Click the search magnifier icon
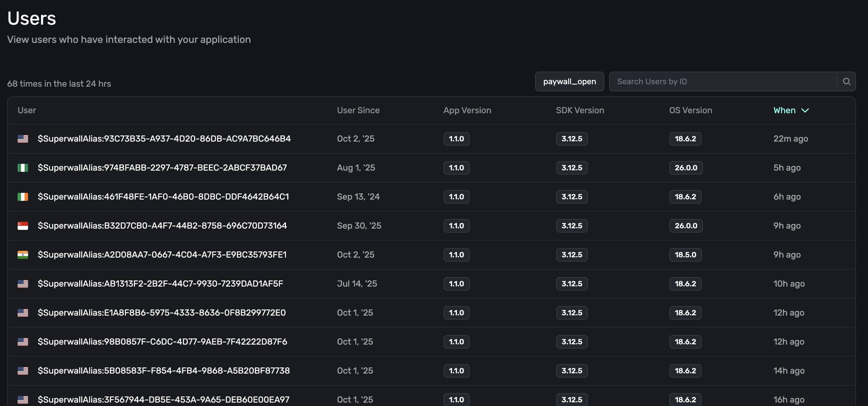 (x=846, y=81)
